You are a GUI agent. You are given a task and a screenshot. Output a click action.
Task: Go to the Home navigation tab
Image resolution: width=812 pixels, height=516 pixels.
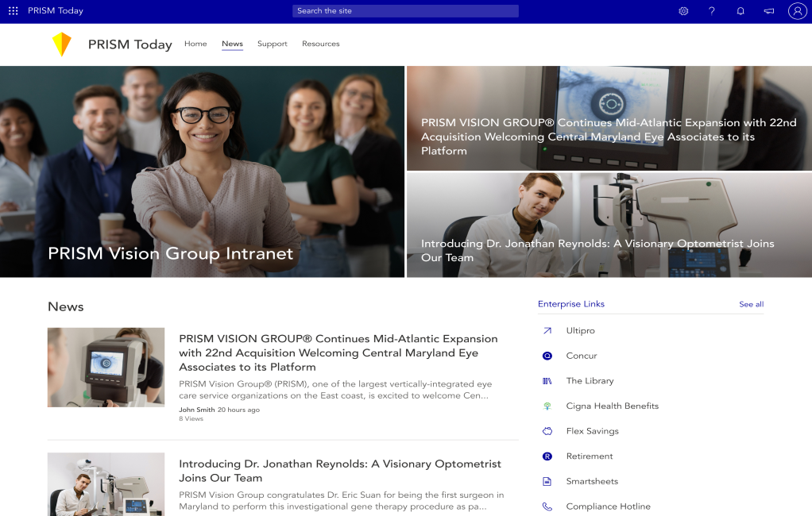click(195, 44)
